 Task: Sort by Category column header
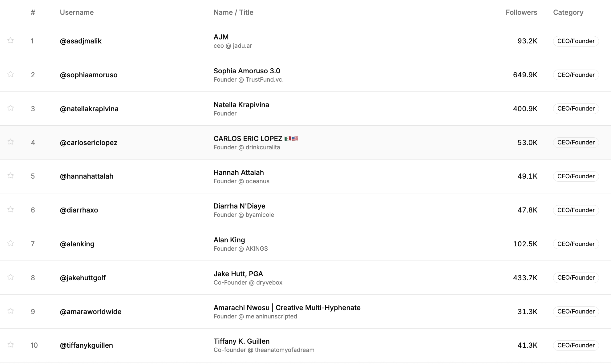568,12
